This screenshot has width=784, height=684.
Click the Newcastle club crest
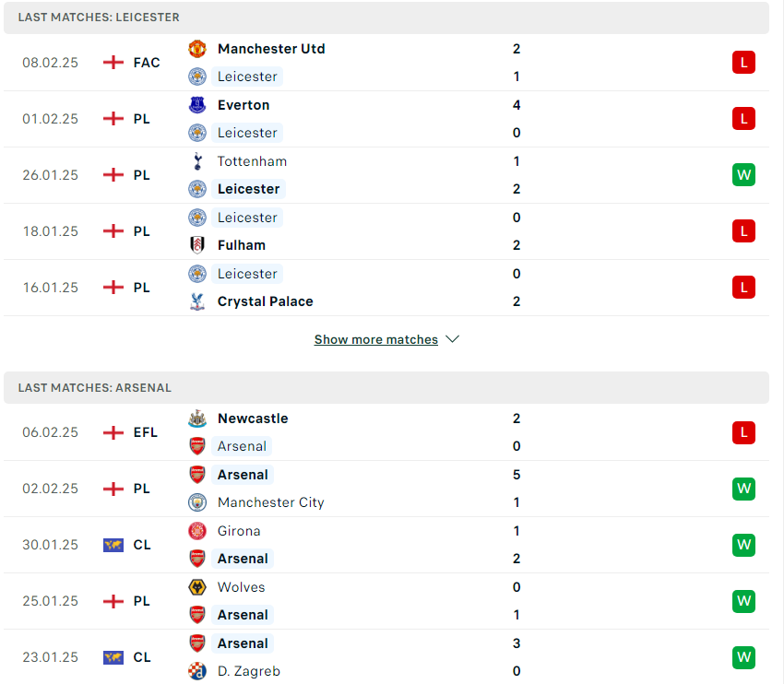197,419
